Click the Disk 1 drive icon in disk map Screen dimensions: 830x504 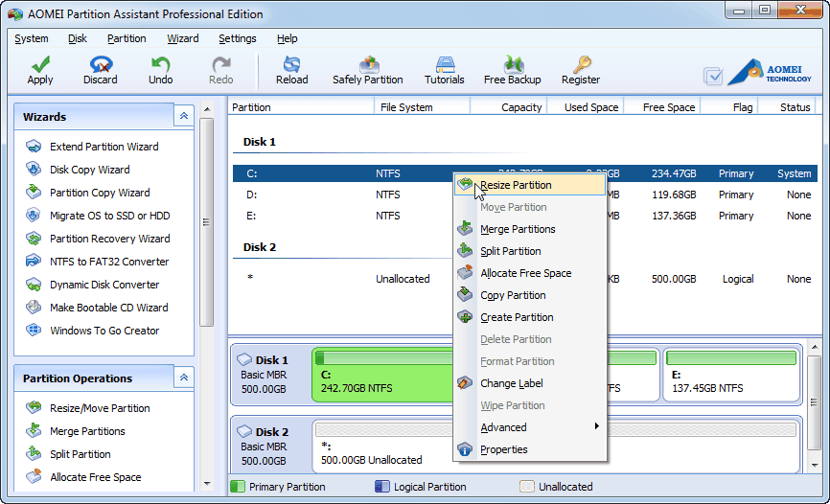coord(244,360)
